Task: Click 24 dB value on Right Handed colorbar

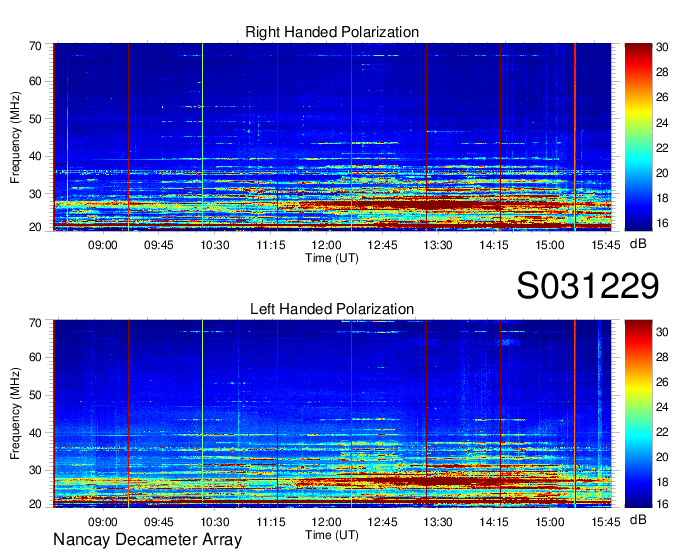Action: (662, 123)
